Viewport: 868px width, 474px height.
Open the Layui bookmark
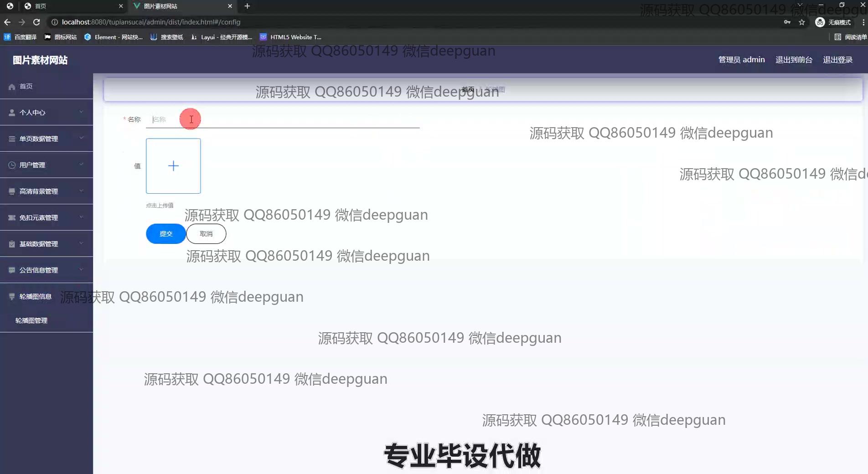point(222,37)
